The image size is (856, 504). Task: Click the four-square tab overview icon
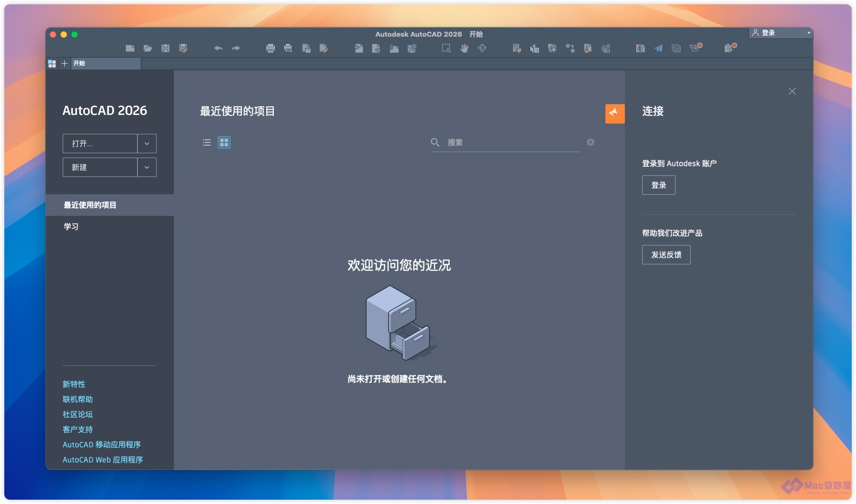tap(52, 64)
